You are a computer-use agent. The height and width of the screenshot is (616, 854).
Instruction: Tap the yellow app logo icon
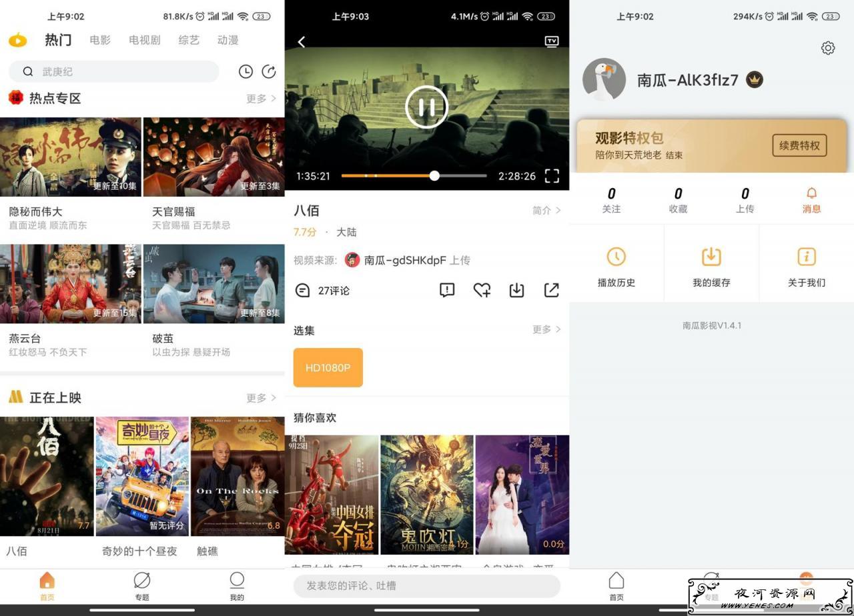pos(18,41)
